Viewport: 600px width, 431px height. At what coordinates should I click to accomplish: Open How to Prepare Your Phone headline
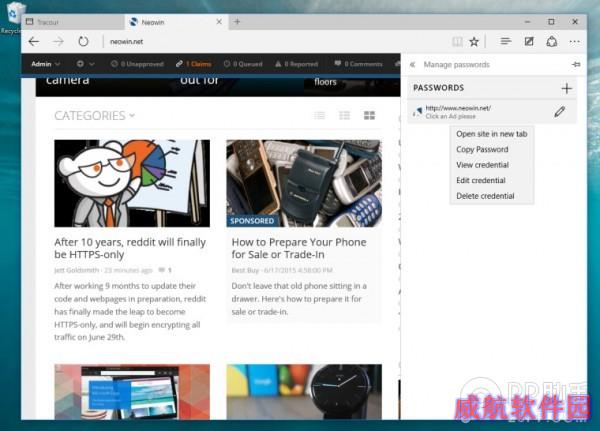tap(299, 248)
